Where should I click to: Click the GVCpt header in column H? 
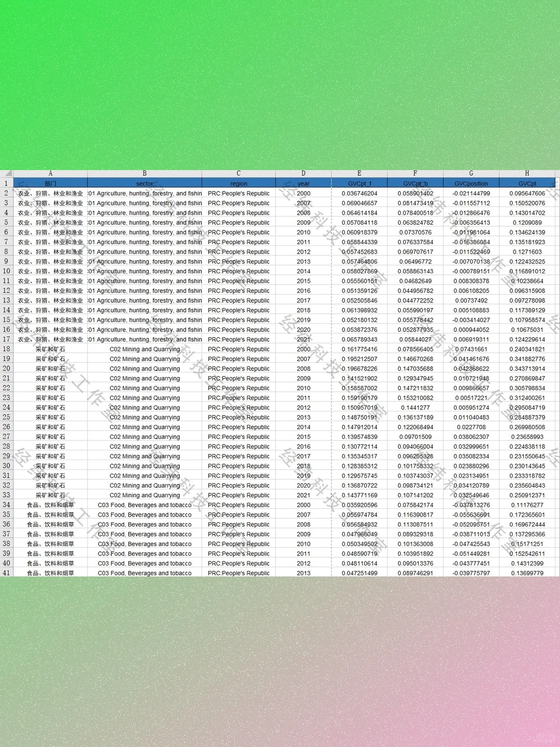point(527,183)
